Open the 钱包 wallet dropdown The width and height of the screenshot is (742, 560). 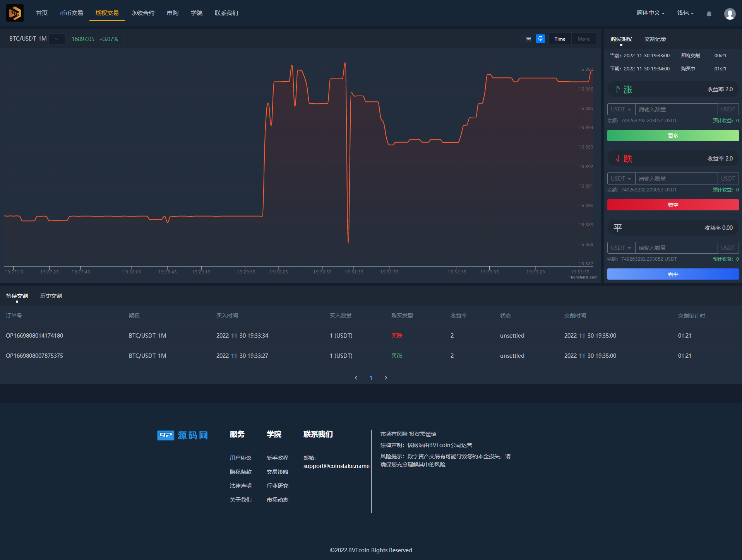685,13
